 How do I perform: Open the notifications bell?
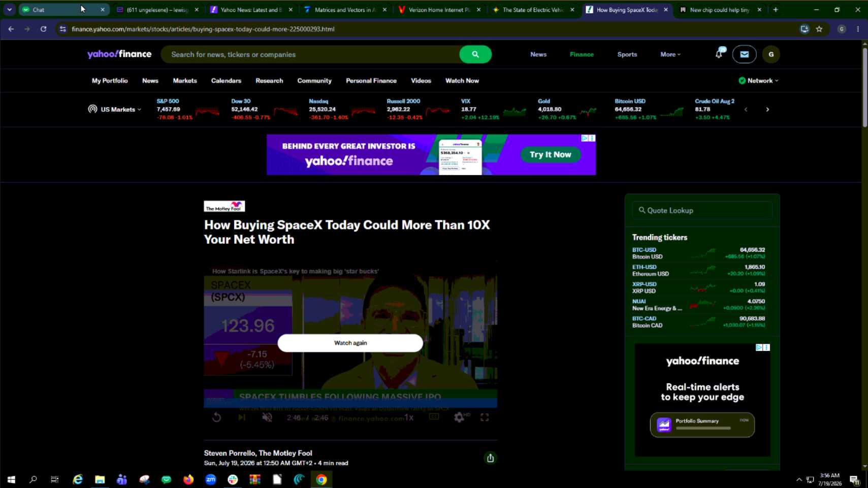pyautogui.click(x=719, y=54)
